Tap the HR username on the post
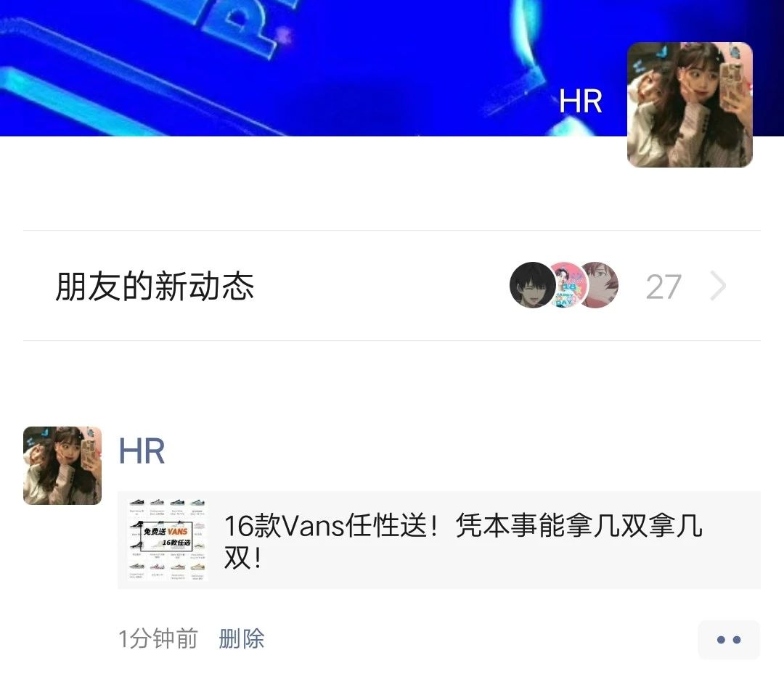The width and height of the screenshot is (784, 679). (x=142, y=452)
